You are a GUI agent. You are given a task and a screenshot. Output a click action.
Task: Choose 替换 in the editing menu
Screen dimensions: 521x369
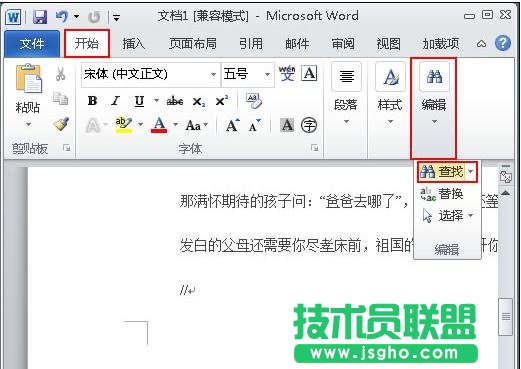coord(442,194)
